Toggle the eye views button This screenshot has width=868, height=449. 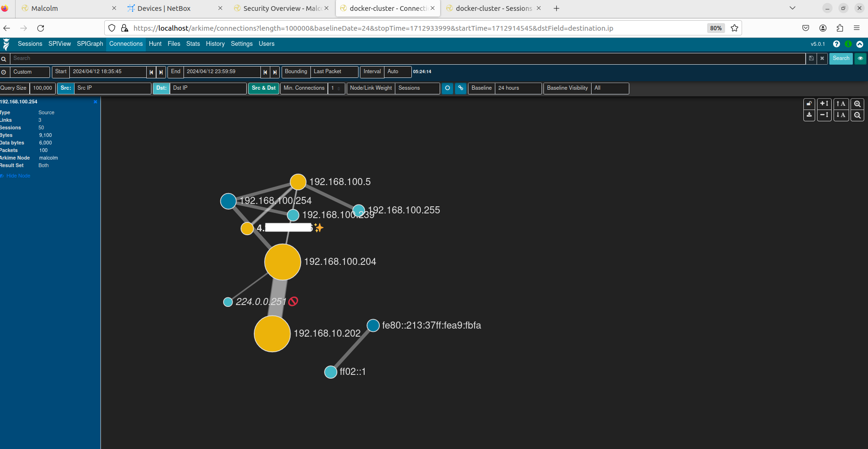pyautogui.click(x=860, y=59)
